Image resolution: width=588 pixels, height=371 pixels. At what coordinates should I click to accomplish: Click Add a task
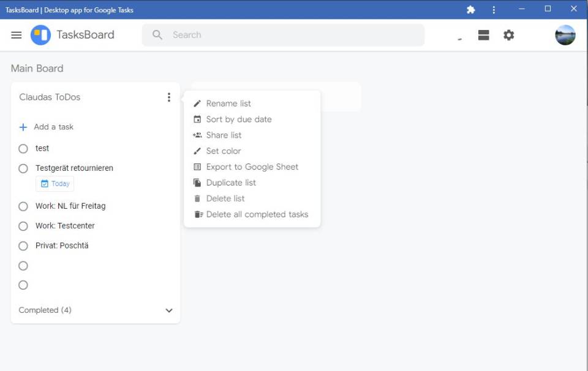[x=48, y=127]
